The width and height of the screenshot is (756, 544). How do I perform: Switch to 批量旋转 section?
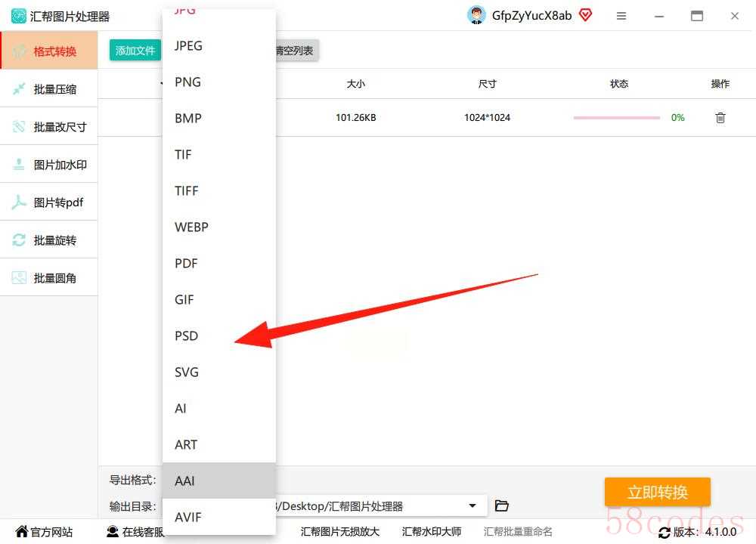tap(48, 240)
